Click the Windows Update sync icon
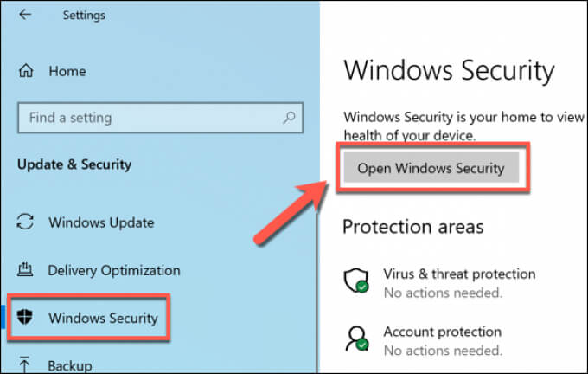The image size is (588, 374). coord(25,222)
